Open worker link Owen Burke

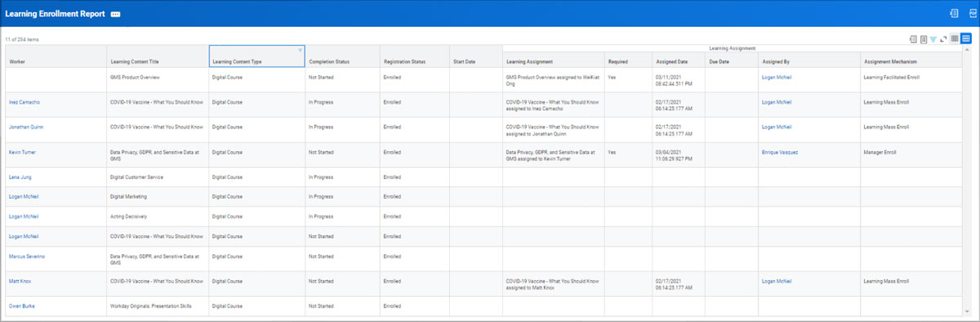point(21,306)
